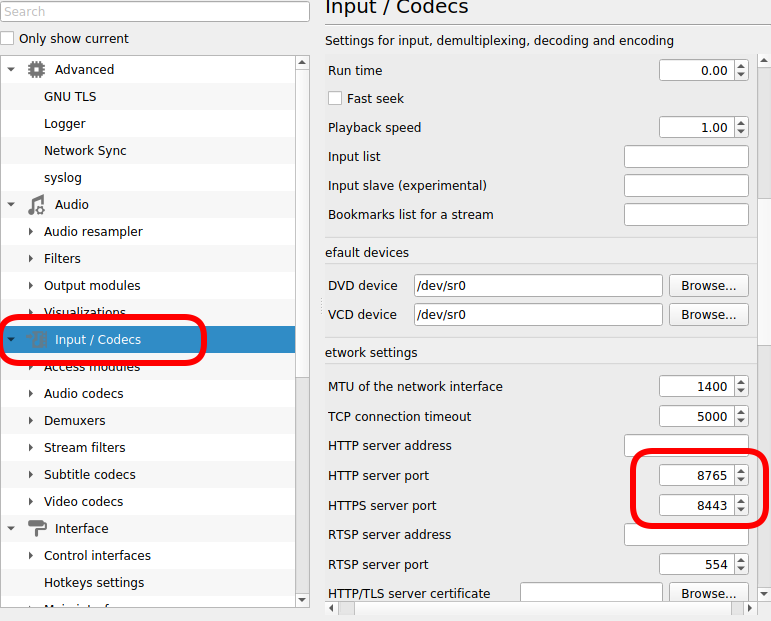Click the Input / Codecs category icon
This screenshot has width=771, height=621.
click(x=37, y=340)
